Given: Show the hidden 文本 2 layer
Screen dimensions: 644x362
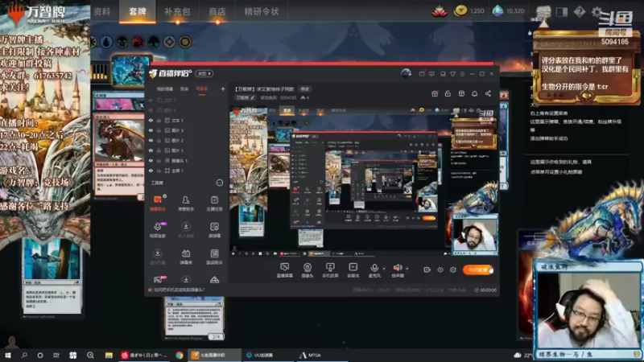Looking at the screenshot, I should (151, 100).
